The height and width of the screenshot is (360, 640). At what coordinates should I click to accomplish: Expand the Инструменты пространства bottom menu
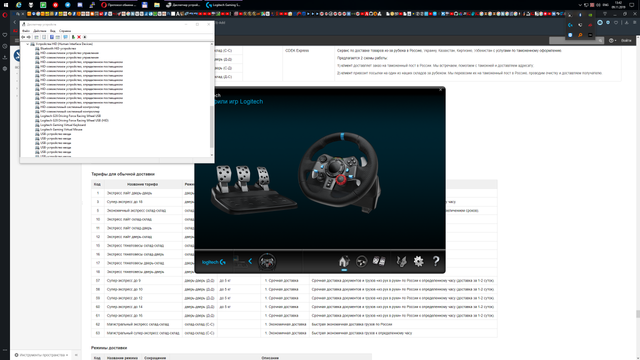pos(41,355)
